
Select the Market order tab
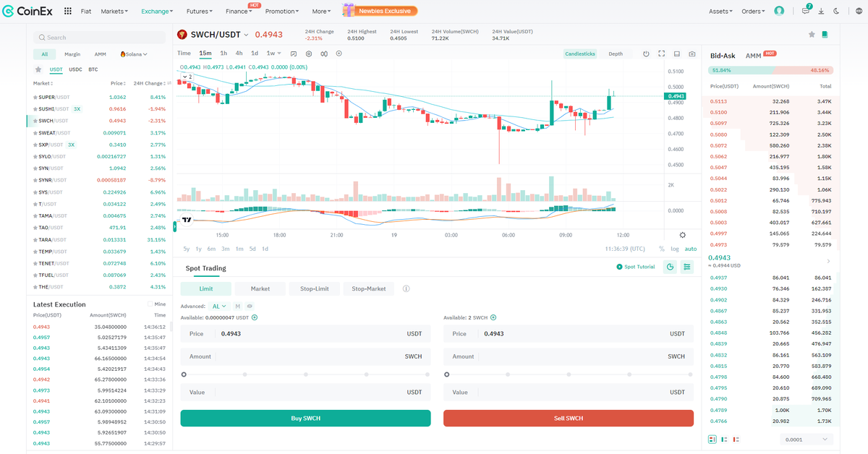pyautogui.click(x=260, y=288)
